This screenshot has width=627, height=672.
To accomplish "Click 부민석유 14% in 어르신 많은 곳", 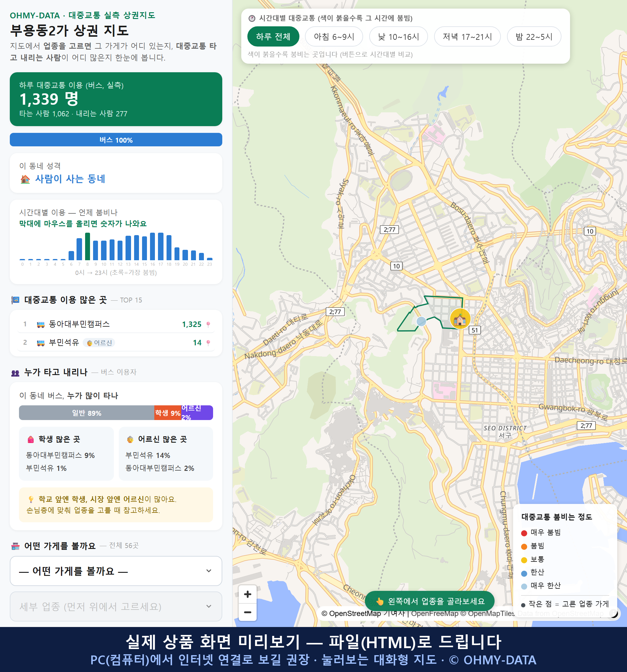I will pyautogui.click(x=148, y=455).
